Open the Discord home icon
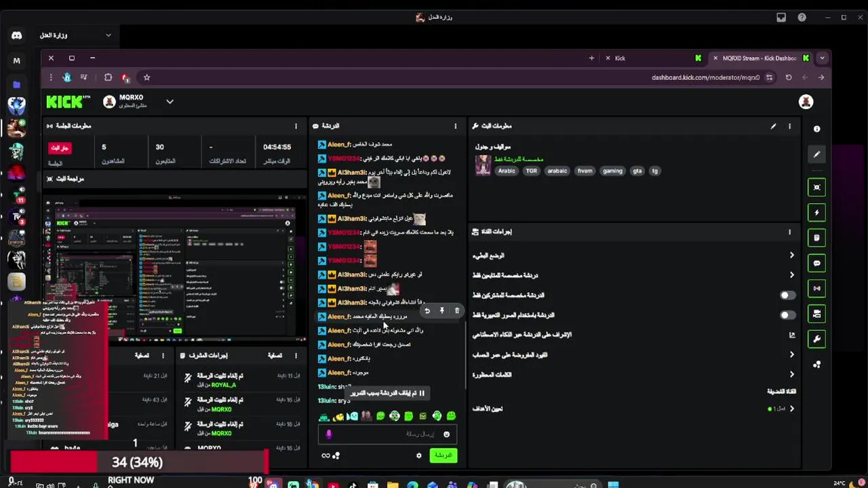This screenshot has height=488, width=868. [x=17, y=35]
